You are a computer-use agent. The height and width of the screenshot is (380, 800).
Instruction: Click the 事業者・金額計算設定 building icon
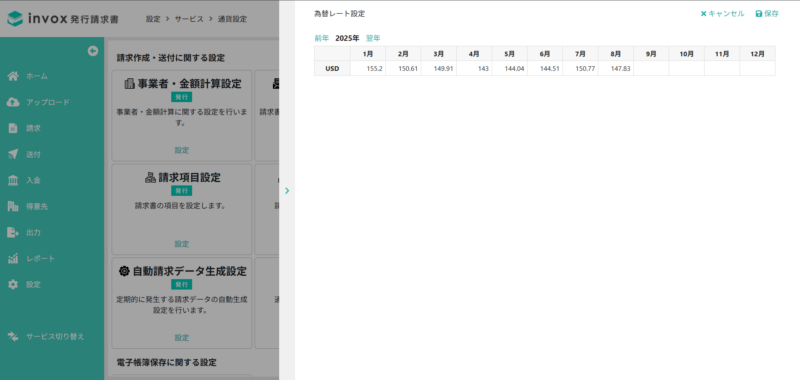(x=129, y=84)
